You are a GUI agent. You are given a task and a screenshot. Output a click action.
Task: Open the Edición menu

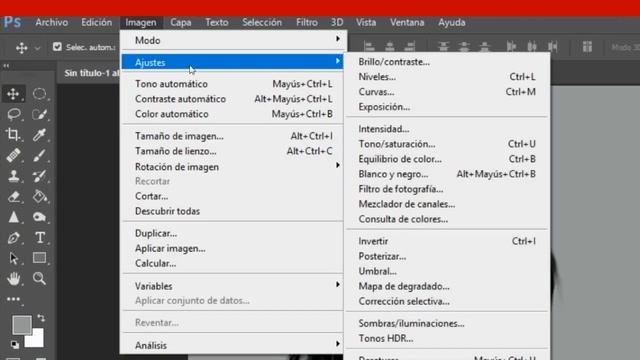click(x=96, y=22)
